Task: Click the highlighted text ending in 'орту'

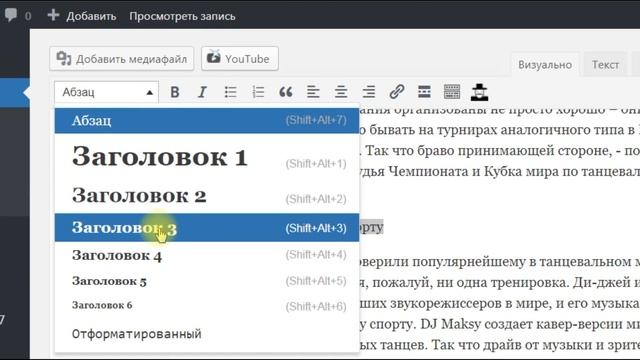Action: pyautogui.click(x=371, y=227)
